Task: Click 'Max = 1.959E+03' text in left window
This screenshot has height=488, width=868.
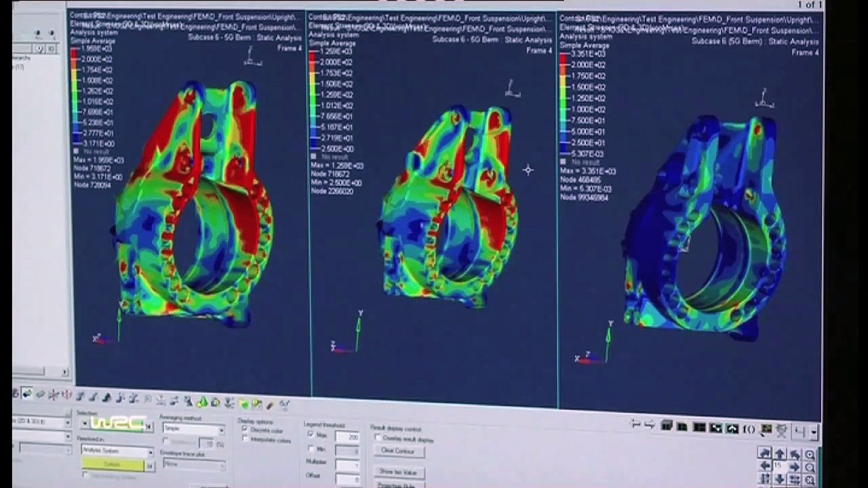Action: [x=98, y=160]
